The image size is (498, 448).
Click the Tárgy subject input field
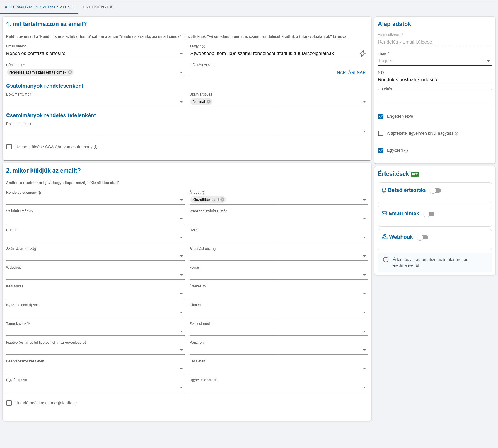click(x=273, y=54)
